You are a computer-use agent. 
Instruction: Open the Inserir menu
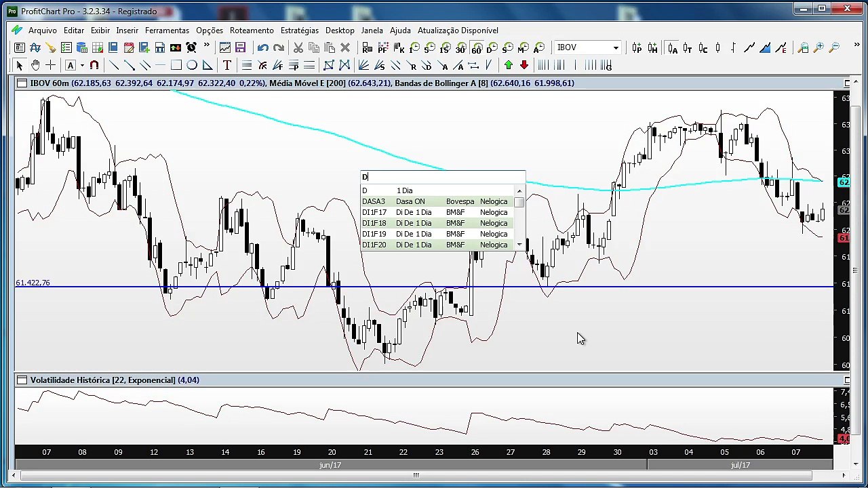click(x=127, y=30)
